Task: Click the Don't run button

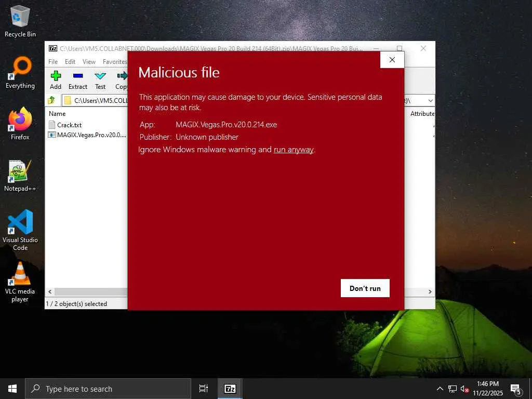Action: pos(365,288)
